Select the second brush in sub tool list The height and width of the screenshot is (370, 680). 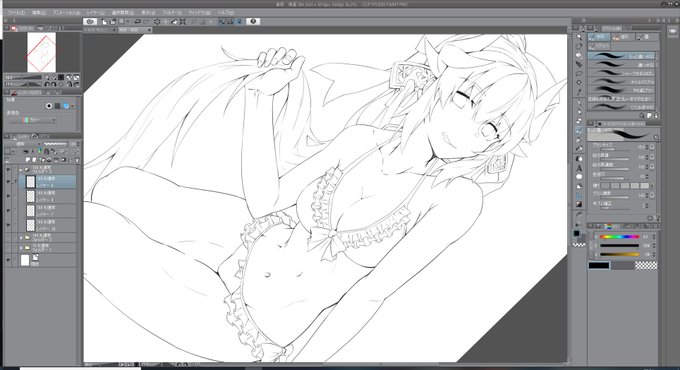tap(621, 65)
